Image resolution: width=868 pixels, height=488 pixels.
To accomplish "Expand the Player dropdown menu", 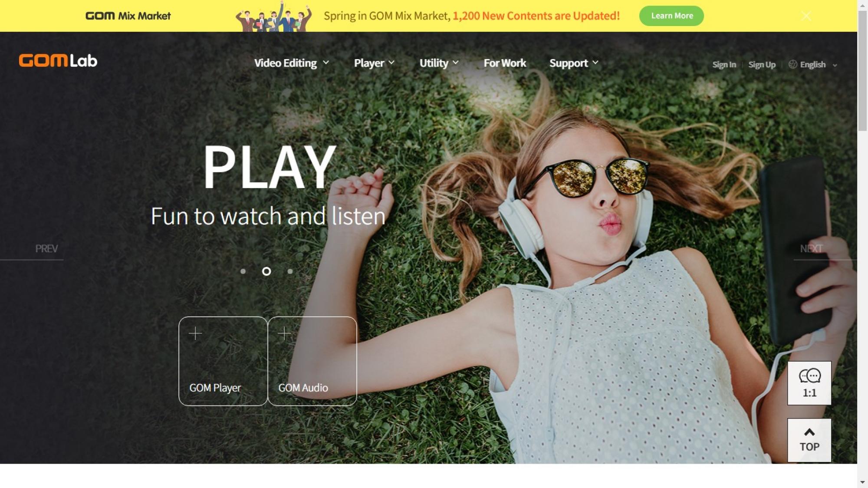I will click(374, 63).
